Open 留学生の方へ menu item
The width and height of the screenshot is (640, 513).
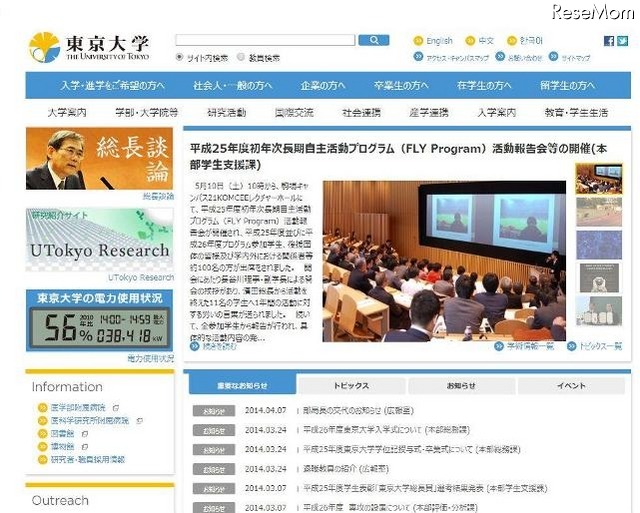[568, 86]
